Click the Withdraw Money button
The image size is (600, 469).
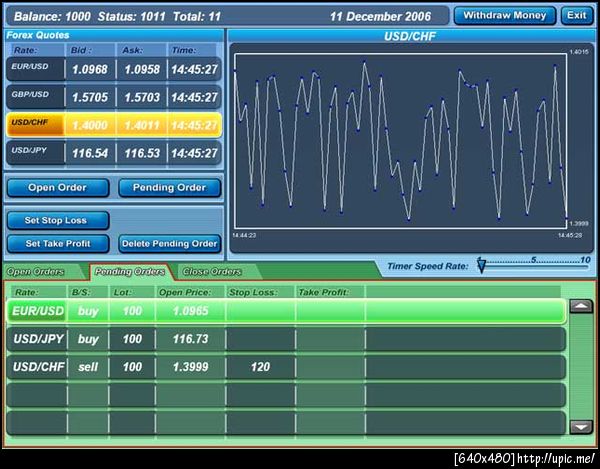point(505,16)
